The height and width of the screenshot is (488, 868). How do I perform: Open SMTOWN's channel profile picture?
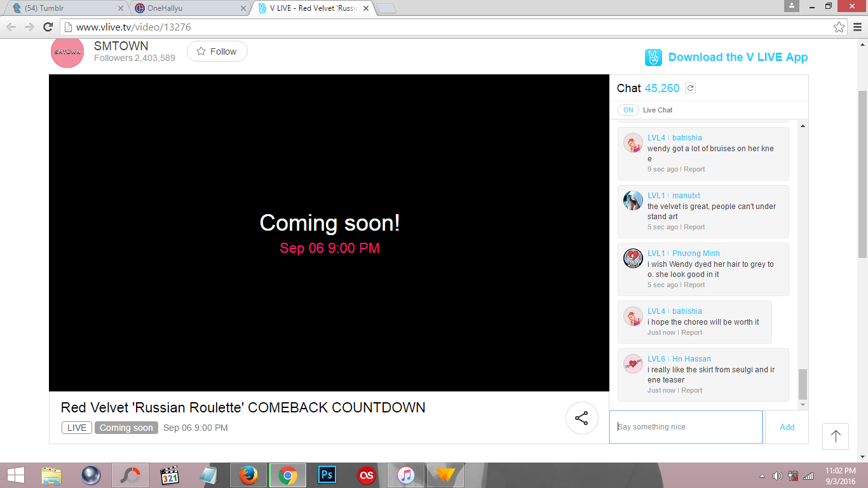pyautogui.click(x=67, y=51)
